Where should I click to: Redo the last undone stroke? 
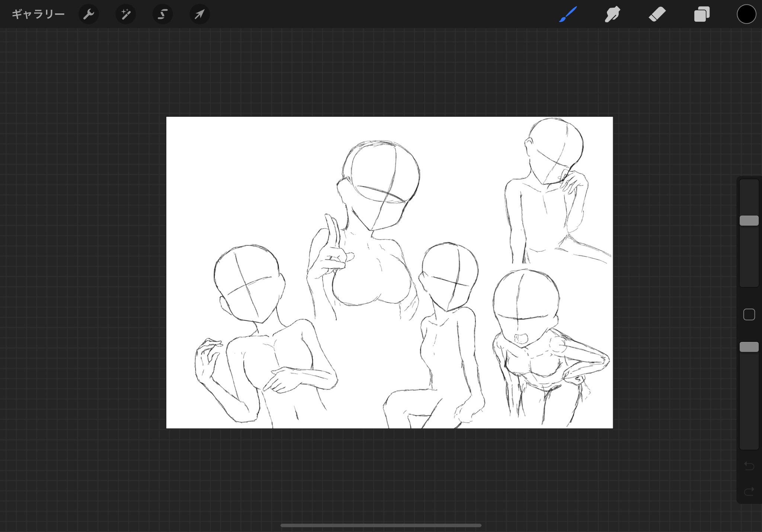point(749,491)
